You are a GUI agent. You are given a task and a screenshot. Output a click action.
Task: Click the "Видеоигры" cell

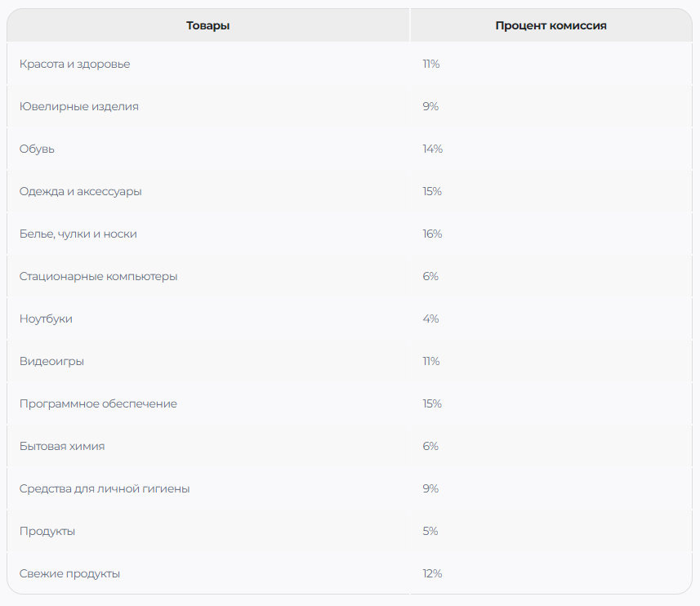51,362
